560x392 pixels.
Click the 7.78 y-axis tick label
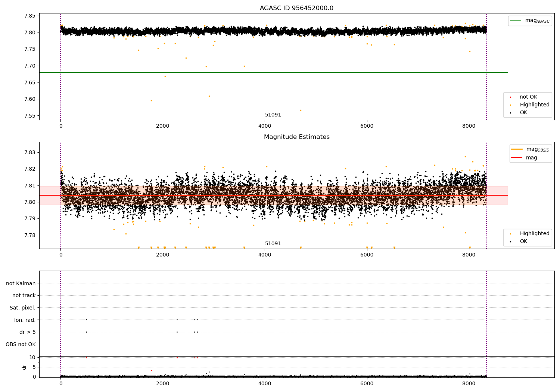[30, 235]
